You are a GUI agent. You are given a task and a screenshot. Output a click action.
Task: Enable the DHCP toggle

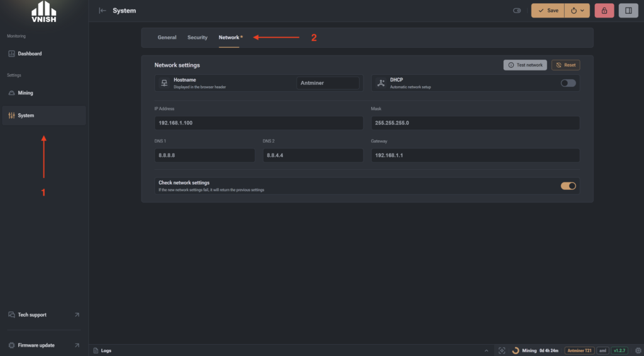[x=569, y=83]
